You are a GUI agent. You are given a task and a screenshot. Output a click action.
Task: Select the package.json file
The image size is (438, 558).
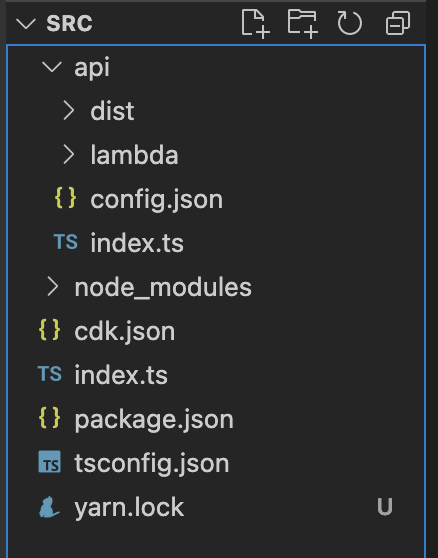point(154,420)
